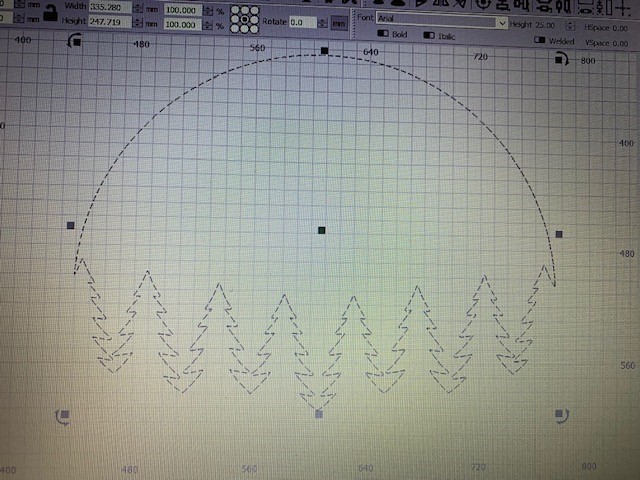Screen dimensions: 640x480
Task: Click the Font dropdown arrow
Action: [502, 24]
